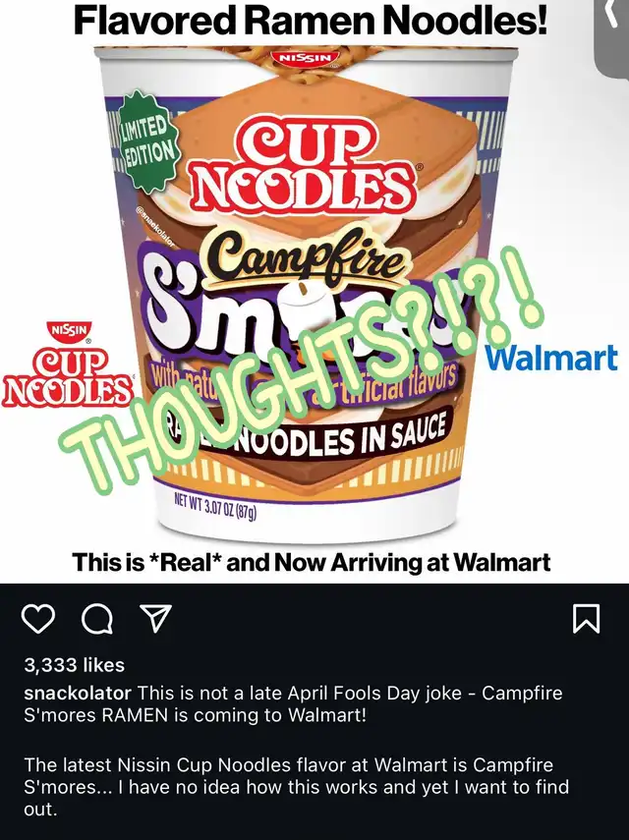Share the post via paper plane icon

pos(155,618)
